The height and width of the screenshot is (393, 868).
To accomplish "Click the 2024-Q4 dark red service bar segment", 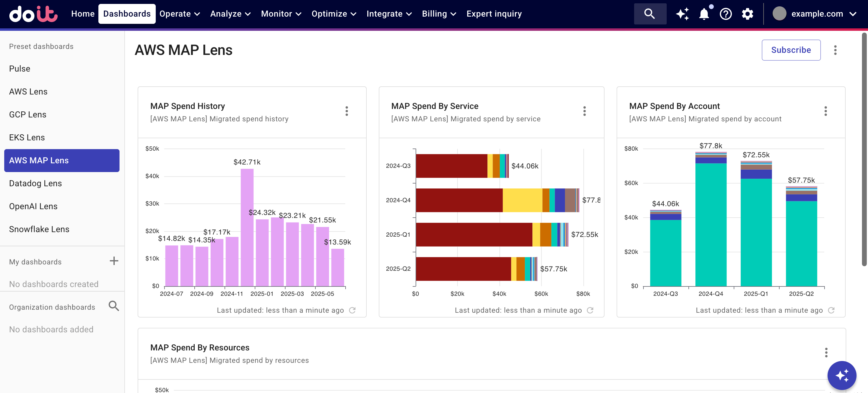I will click(x=459, y=200).
